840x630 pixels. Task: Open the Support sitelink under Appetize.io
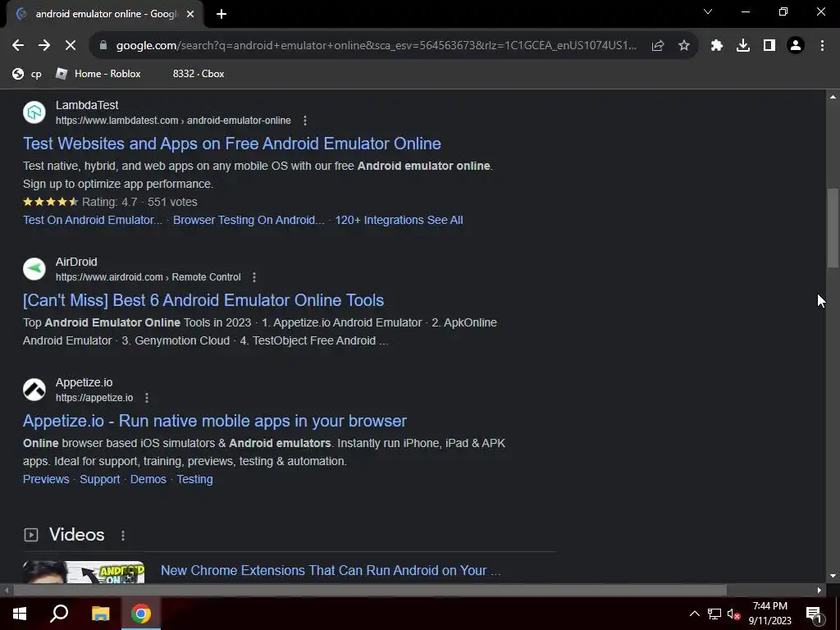(x=99, y=479)
